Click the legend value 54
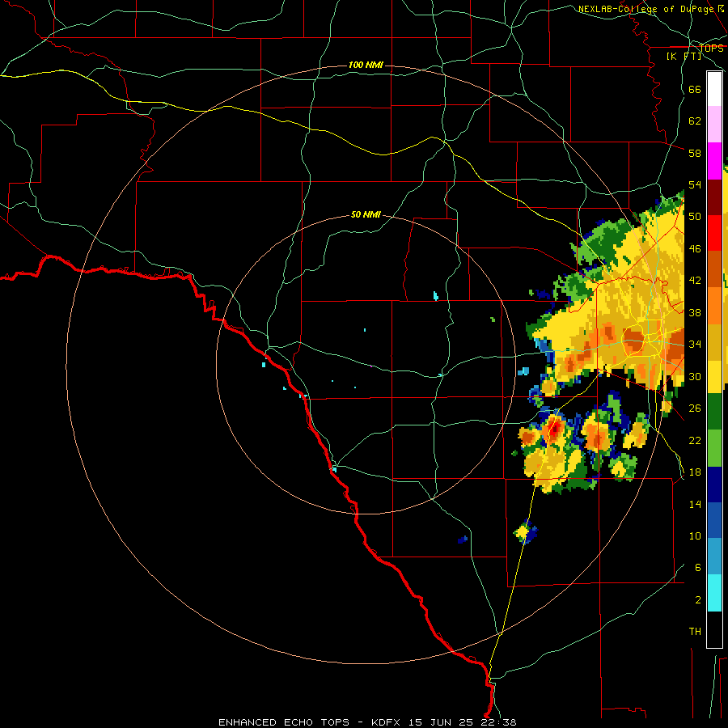728x728 pixels. (695, 184)
